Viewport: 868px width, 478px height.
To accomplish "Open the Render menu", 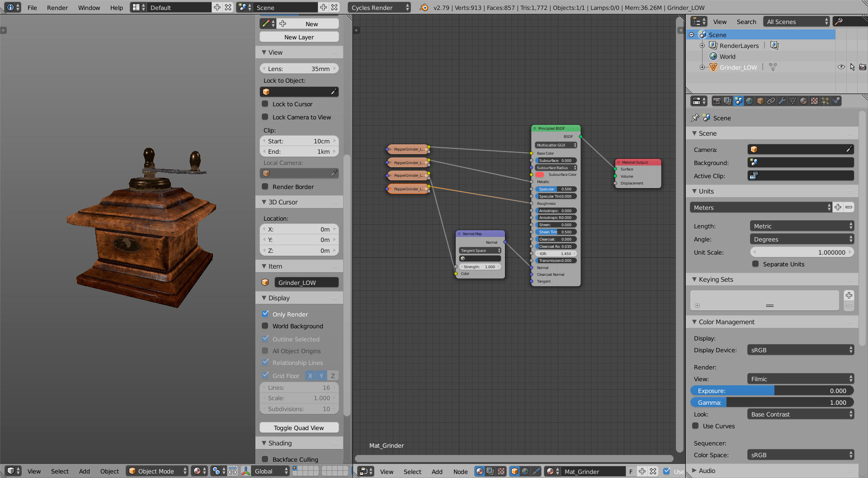I will point(57,8).
